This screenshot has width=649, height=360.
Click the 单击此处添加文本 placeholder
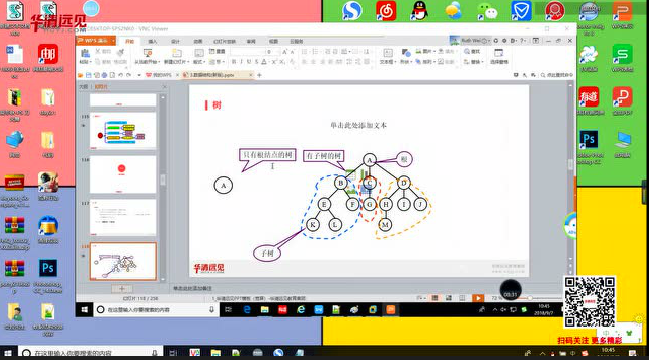pyautogui.click(x=358, y=125)
